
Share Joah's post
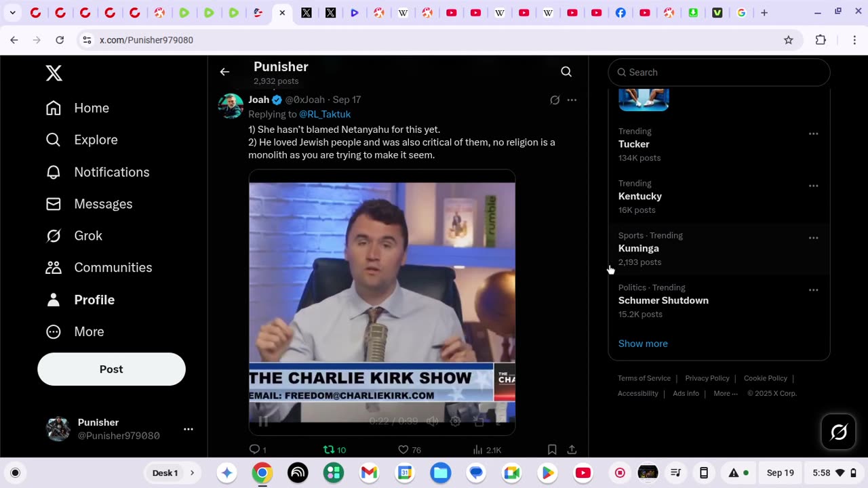[572, 449]
